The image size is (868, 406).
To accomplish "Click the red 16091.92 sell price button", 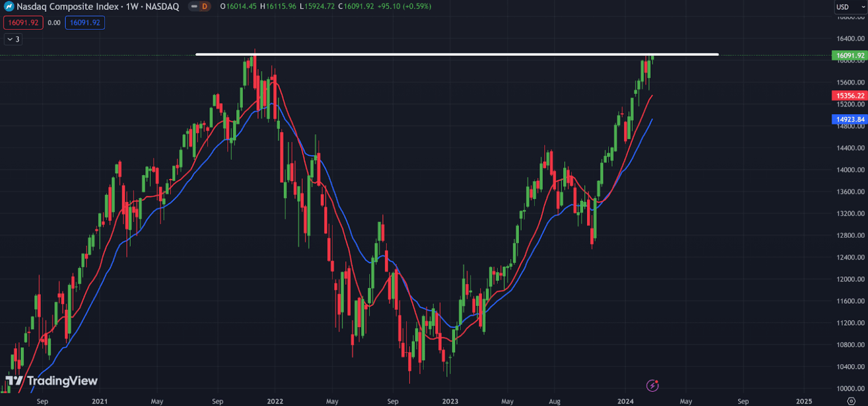I will tap(23, 23).
